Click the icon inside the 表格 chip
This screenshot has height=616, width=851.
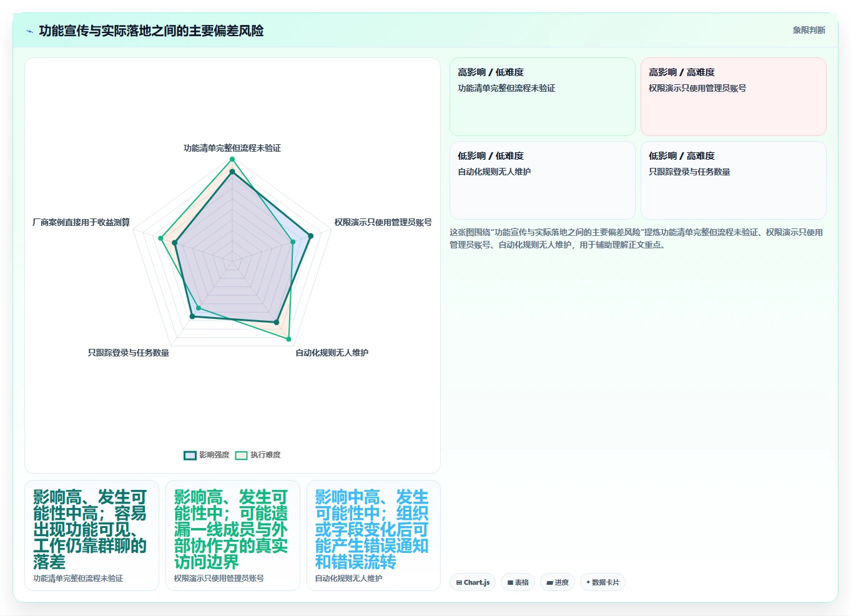point(510,582)
